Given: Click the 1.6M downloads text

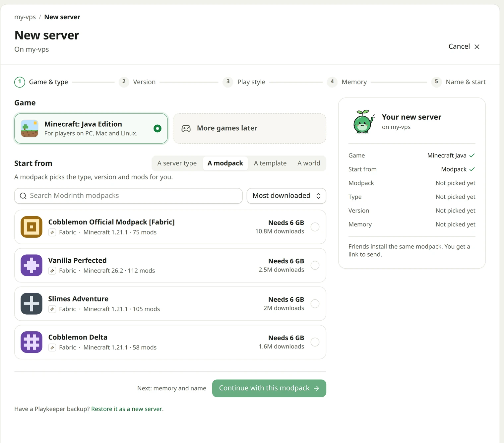Looking at the screenshot, I should tap(282, 347).
